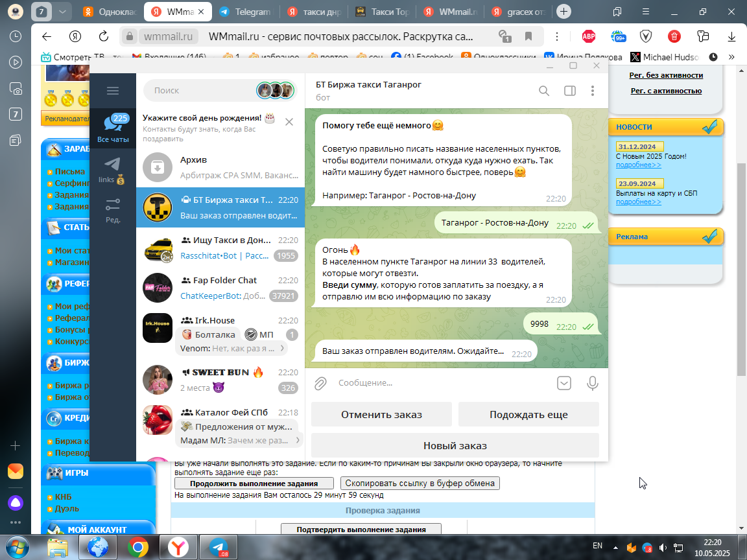747x560 pixels.
Task: Switch to gracex browser tab
Action: click(519, 12)
